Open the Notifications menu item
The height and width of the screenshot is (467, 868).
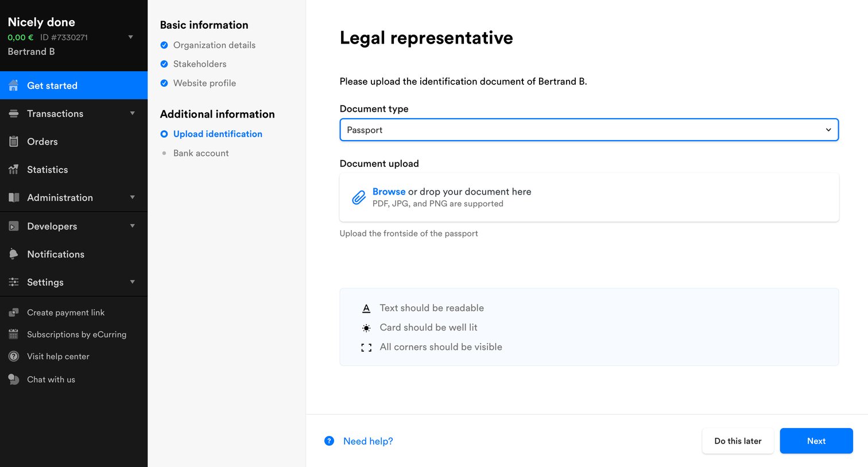coord(73,254)
